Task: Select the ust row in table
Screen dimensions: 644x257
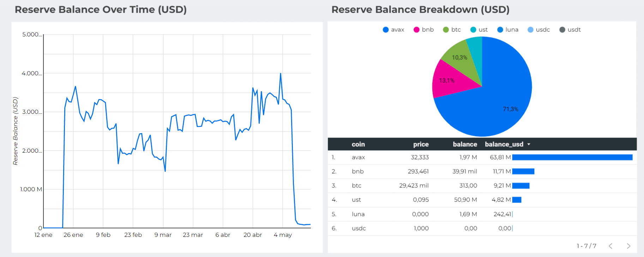Action: click(x=482, y=200)
